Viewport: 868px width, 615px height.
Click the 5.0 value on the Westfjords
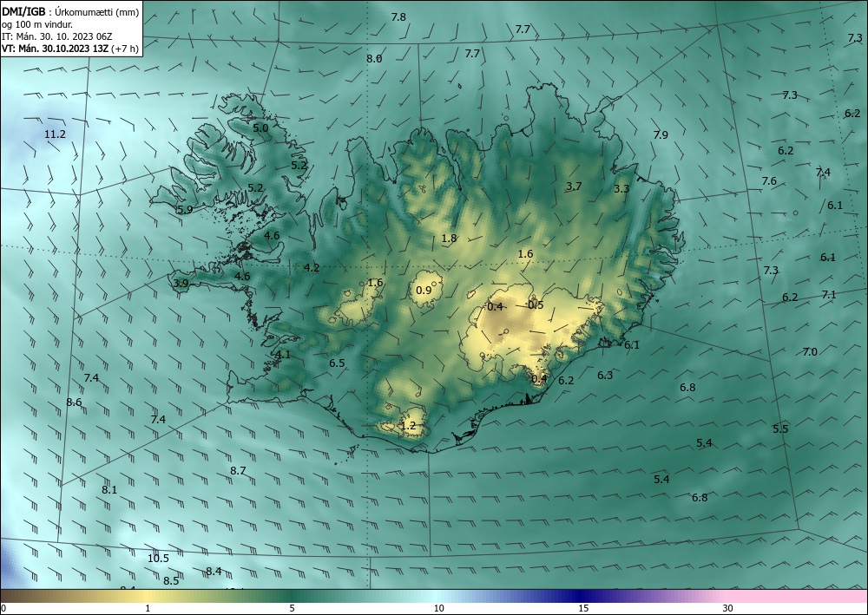pos(260,128)
